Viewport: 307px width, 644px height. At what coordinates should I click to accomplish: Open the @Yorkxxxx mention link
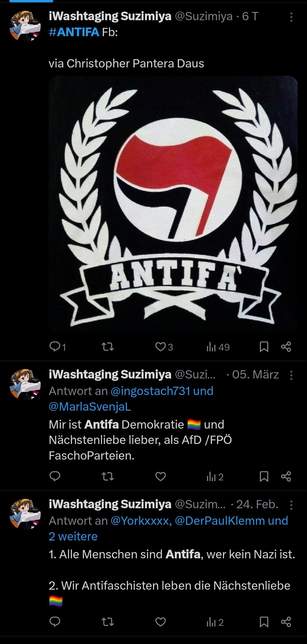(141, 521)
